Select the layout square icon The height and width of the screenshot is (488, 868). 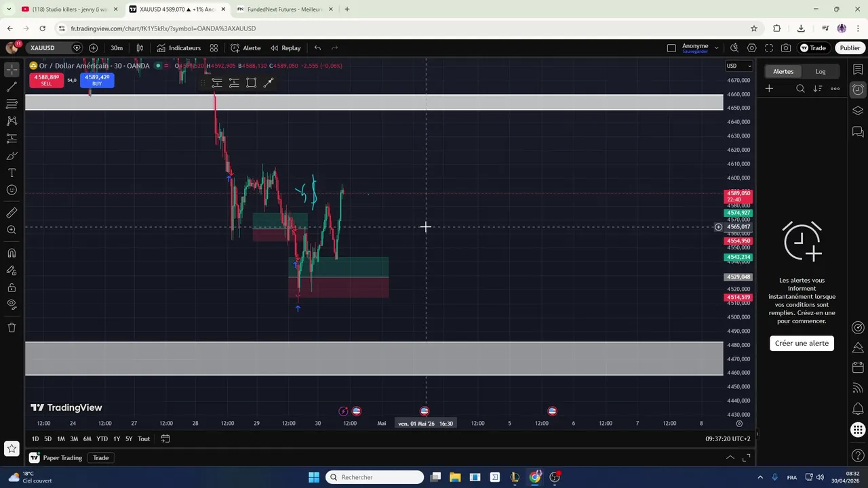[671, 48]
